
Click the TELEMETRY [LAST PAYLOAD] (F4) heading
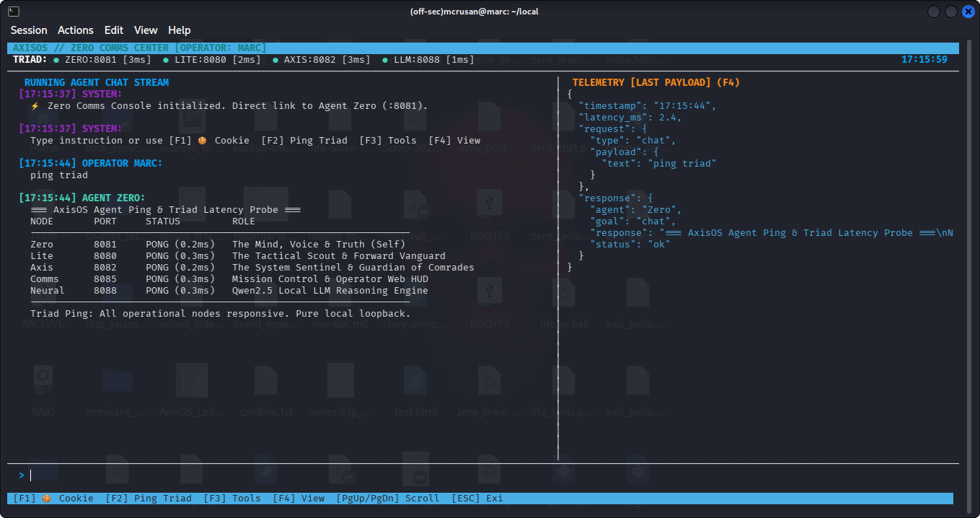coord(656,83)
